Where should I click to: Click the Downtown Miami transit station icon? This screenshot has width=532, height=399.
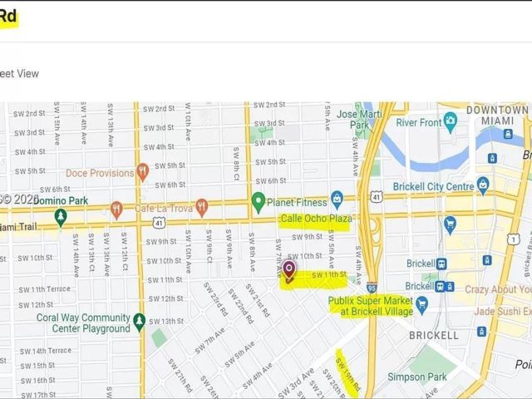508,133
